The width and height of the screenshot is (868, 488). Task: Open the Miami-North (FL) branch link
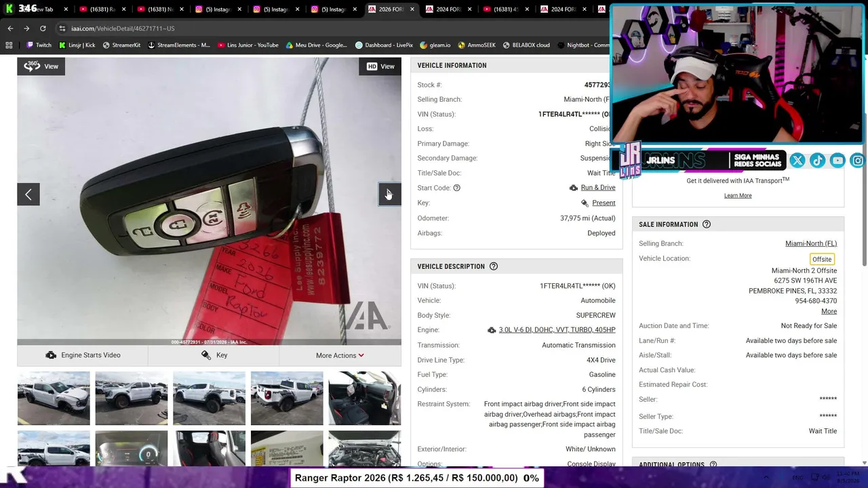pos(811,243)
